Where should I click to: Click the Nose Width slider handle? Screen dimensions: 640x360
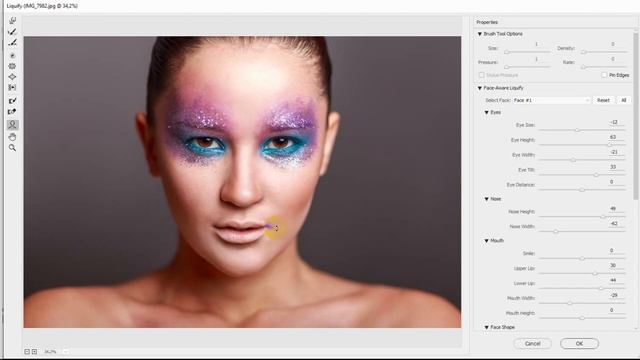click(x=556, y=231)
